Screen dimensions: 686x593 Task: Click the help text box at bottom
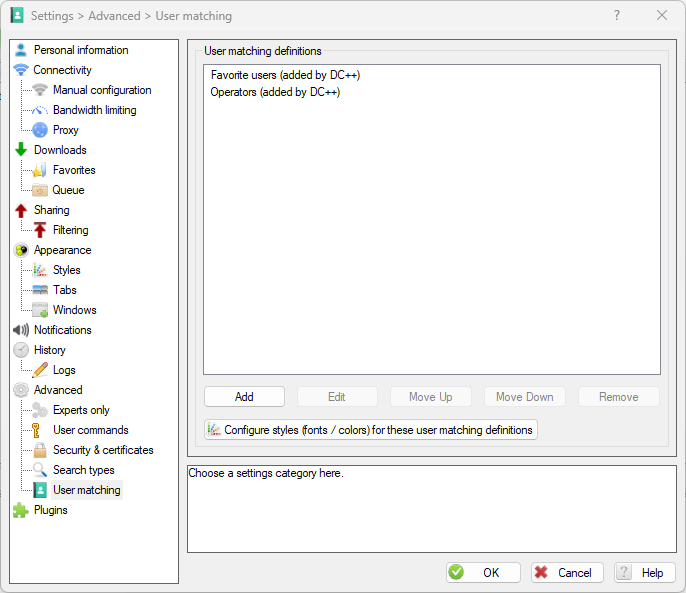pos(432,509)
